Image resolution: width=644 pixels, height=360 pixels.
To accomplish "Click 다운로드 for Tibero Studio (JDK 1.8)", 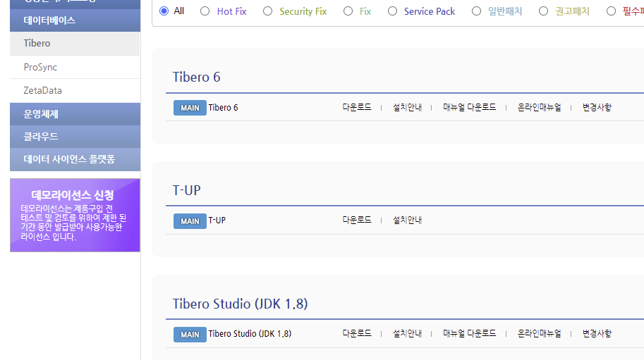I will pyautogui.click(x=356, y=334).
